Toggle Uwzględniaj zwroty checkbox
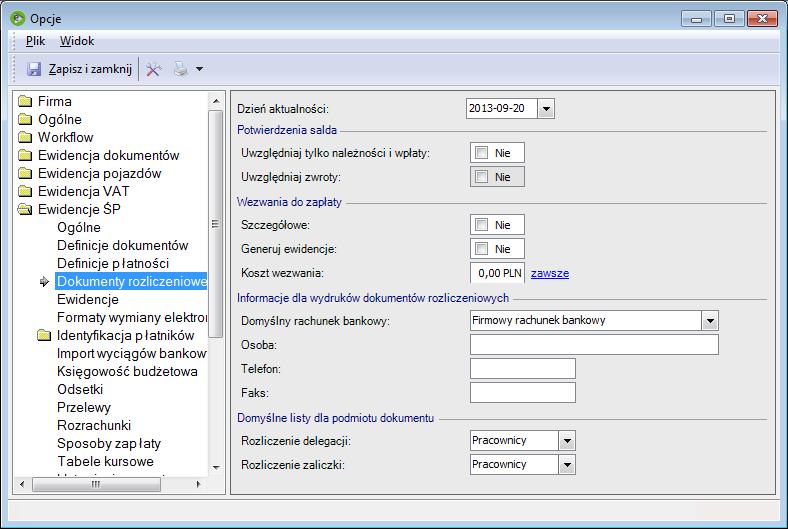The image size is (788, 529). point(481,177)
